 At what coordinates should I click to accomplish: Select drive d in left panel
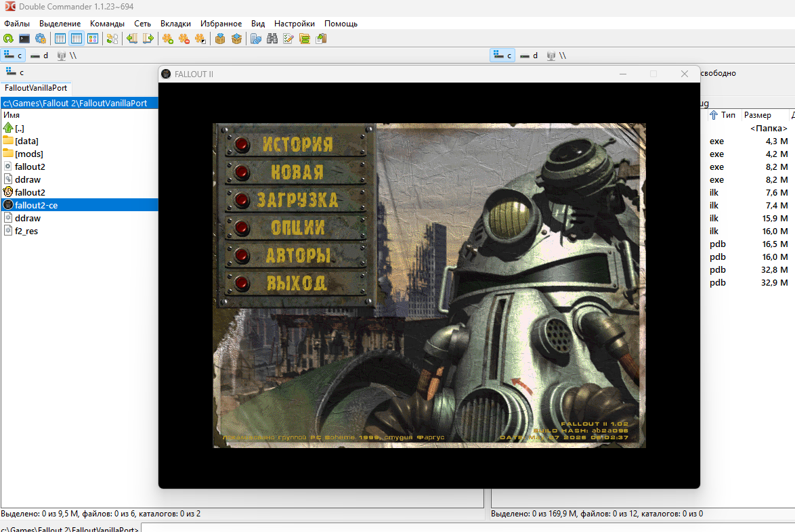(39, 56)
